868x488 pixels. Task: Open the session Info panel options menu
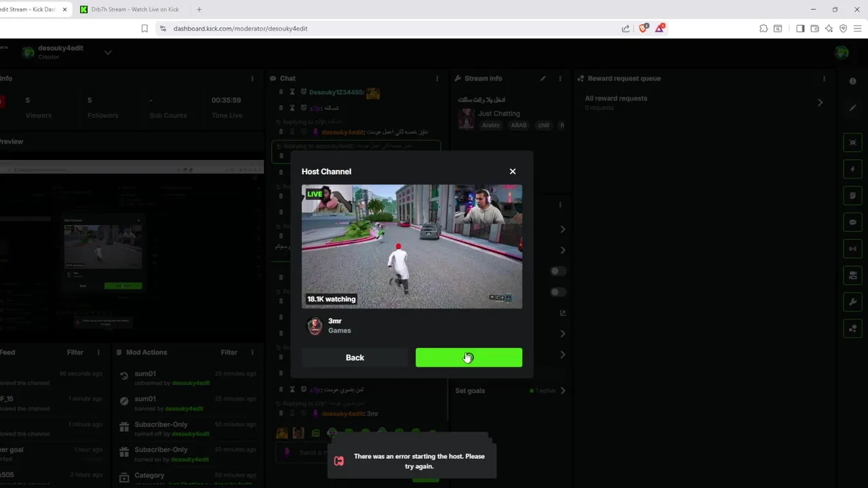[x=252, y=79]
